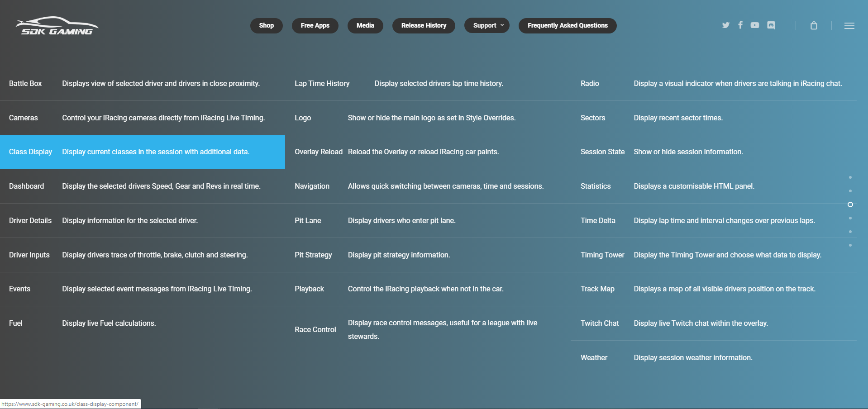This screenshot has width=868, height=409.
Task: Open the Twitter social icon
Action: pos(726,25)
